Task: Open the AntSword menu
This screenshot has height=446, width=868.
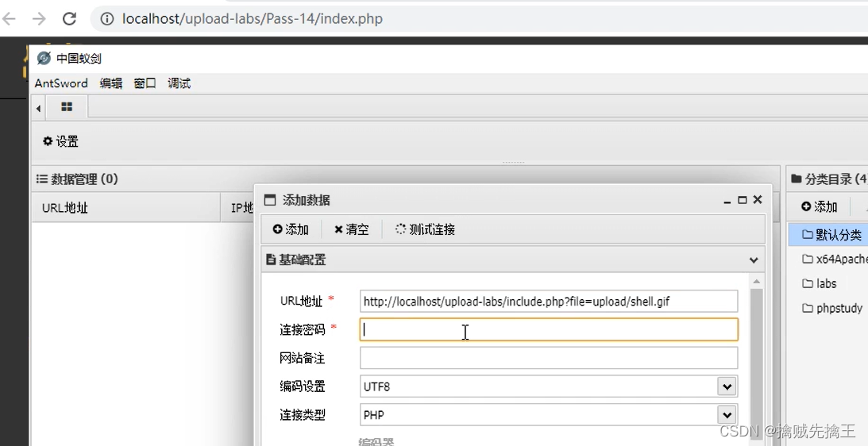Action: (x=61, y=83)
